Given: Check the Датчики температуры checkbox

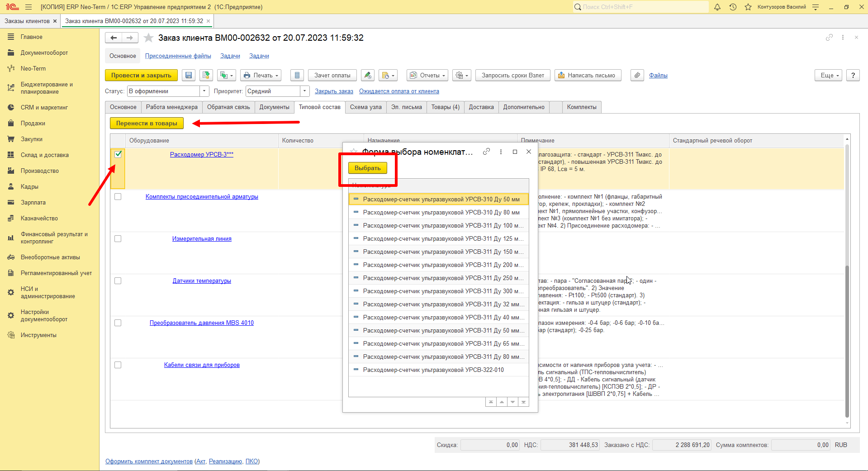Looking at the screenshot, I should (x=118, y=281).
